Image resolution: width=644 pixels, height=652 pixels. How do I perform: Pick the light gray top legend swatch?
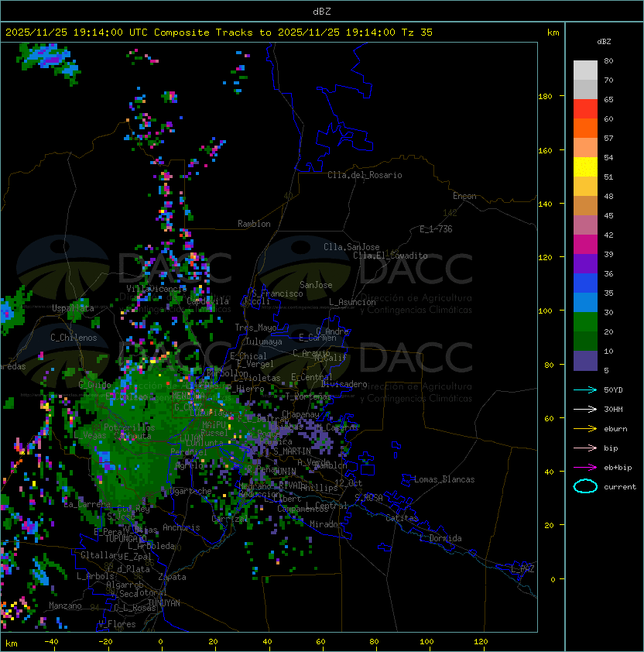[585, 70]
